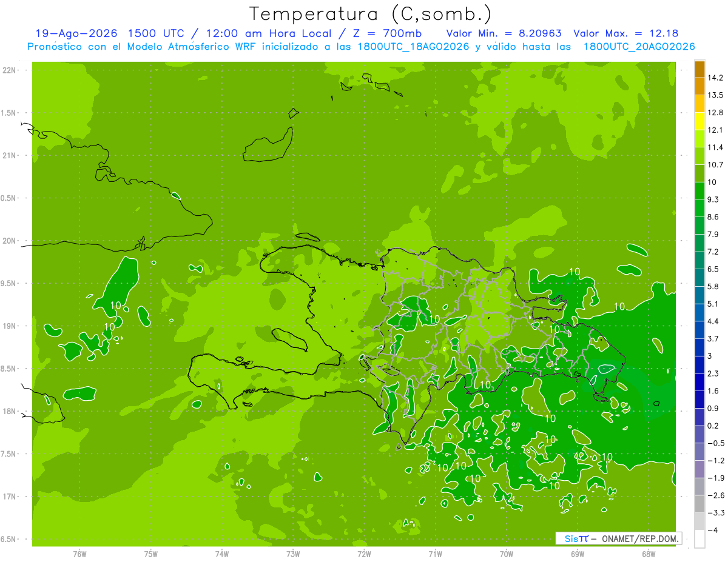Click longitude axis label '74W'

[x=222, y=554]
